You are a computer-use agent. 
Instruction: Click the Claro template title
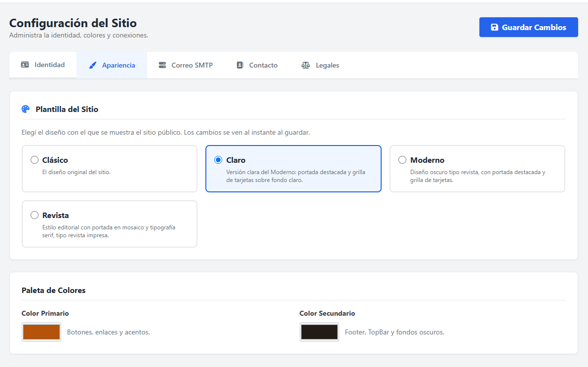(236, 160)
